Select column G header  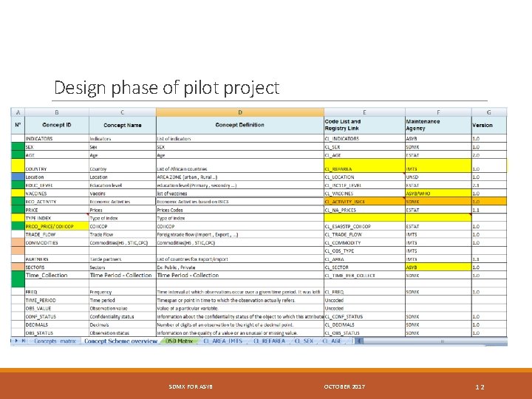[x=489, y=112]
